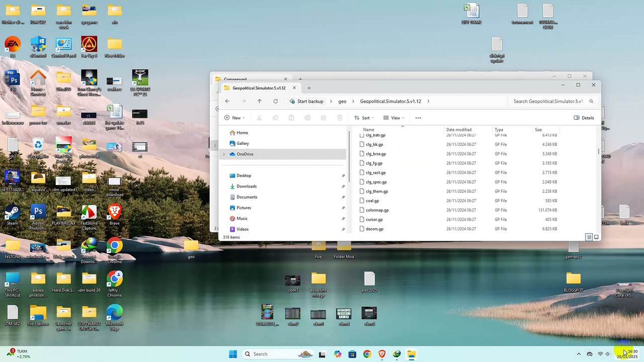Click File Explorer taskbar icon
Screen dimensions: 644x362
click(412, 354)
